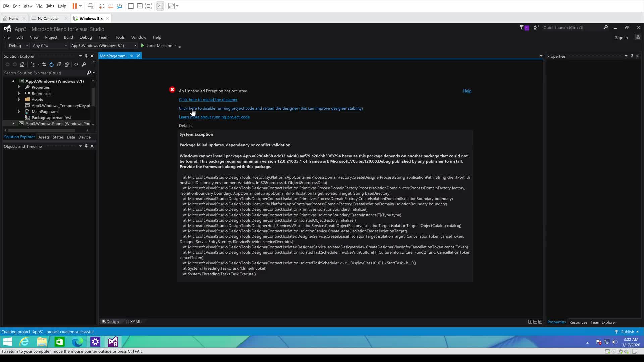Image resolution: width=644 pixels, height=362 pixels.
Task: Switch to the Team Explorer tab
Action: (x=603, y=322)
